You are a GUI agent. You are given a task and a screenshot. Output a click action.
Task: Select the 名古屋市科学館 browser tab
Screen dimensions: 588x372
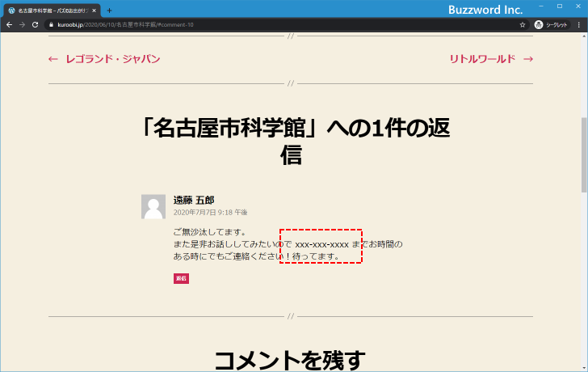pyautogui.click(x=52, y=11)
